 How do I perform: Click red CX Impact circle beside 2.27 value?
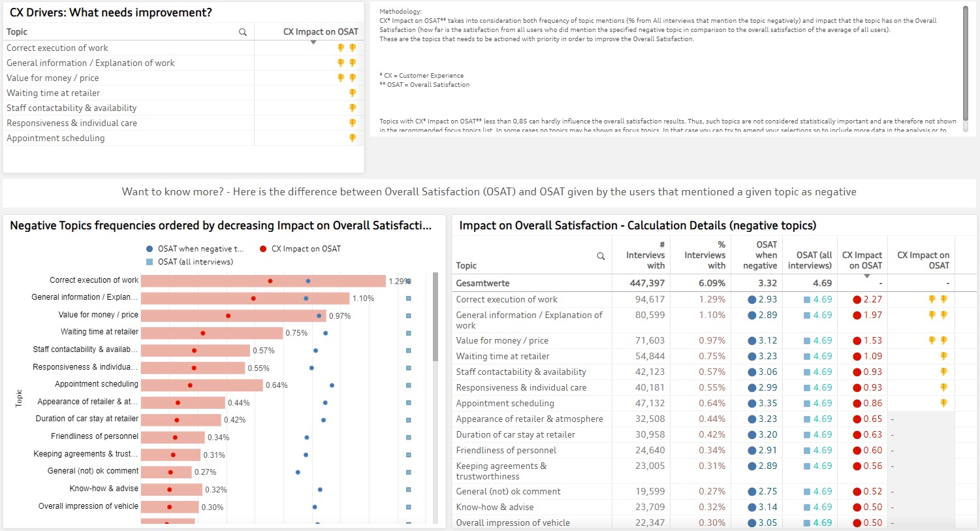point(857,300)
